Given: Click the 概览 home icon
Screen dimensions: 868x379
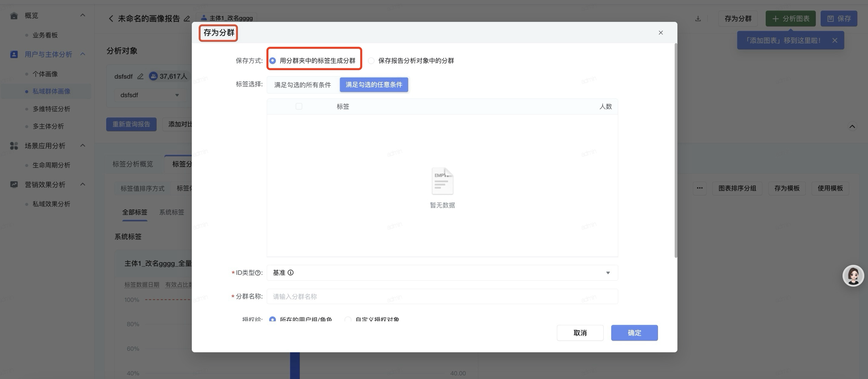Looking at the screenshot, I should click(14, 15).
